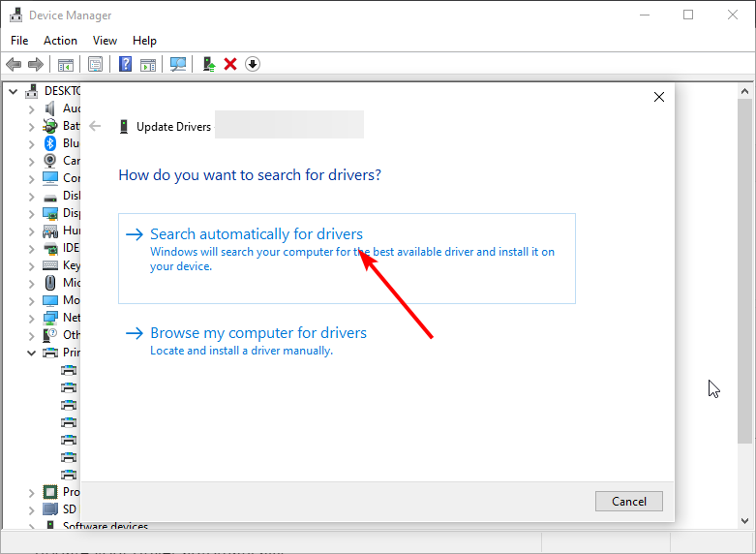756x554 pixels.
Task: Open the Action menu
Action: [60, 41]
